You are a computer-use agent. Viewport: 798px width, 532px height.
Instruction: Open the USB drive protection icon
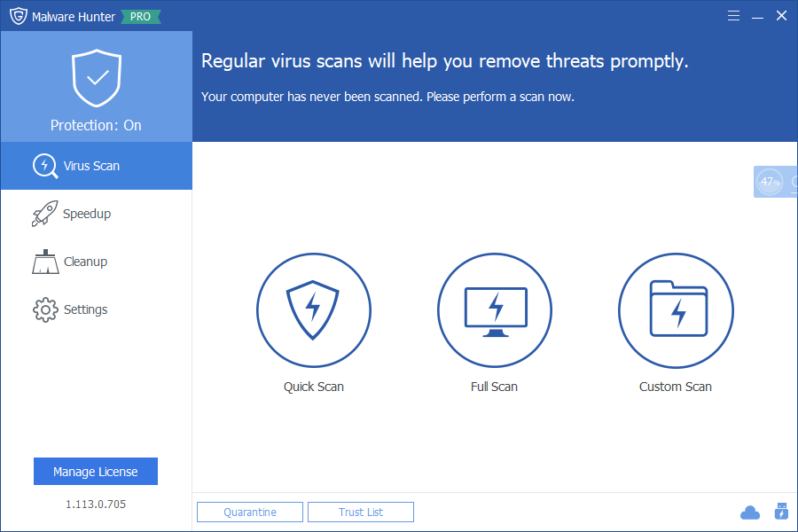[781, 512]
